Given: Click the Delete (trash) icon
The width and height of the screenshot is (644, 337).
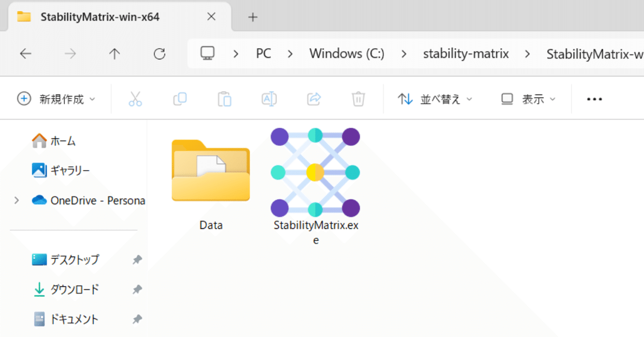Looking at the screenshot, I should coord(358,98).
